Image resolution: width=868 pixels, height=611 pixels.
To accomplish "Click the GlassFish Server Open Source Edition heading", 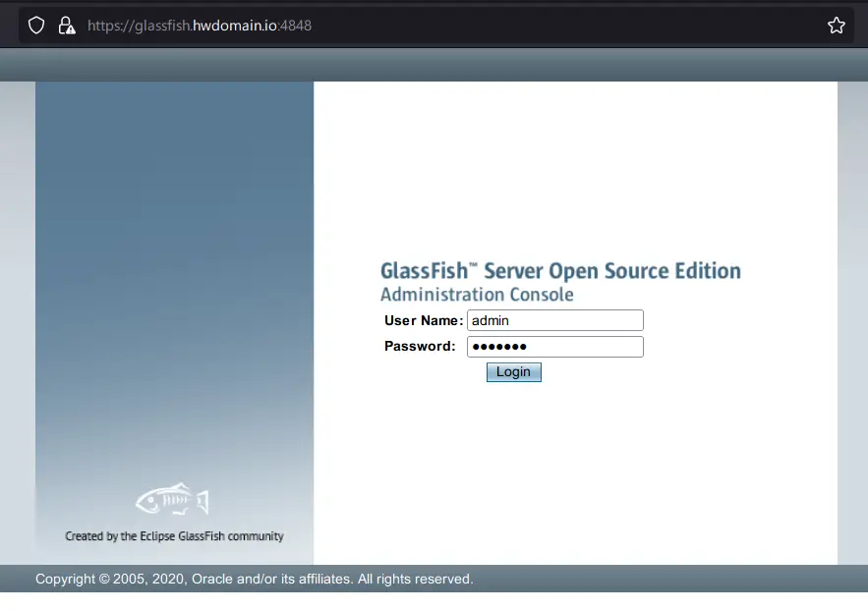I will coord(560,270).
